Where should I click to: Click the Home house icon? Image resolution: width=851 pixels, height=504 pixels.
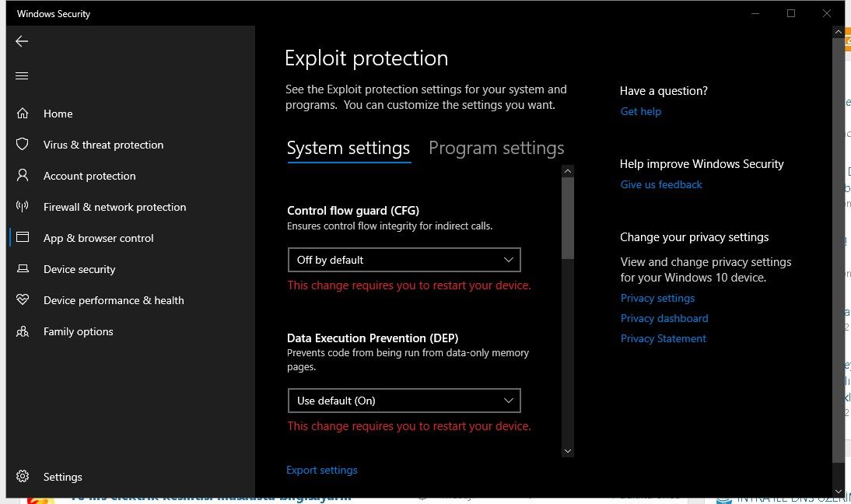coord(23,114)
